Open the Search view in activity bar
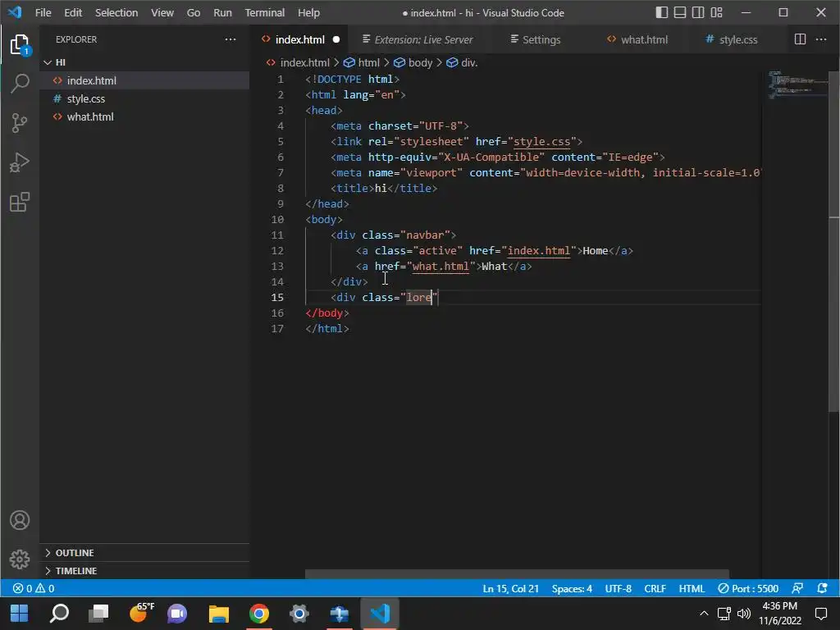Screen dimensions: 840x630 point(20,83)
